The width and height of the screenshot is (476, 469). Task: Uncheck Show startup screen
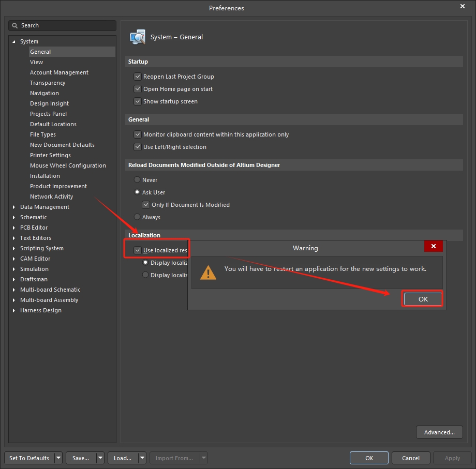coord(138,101)
